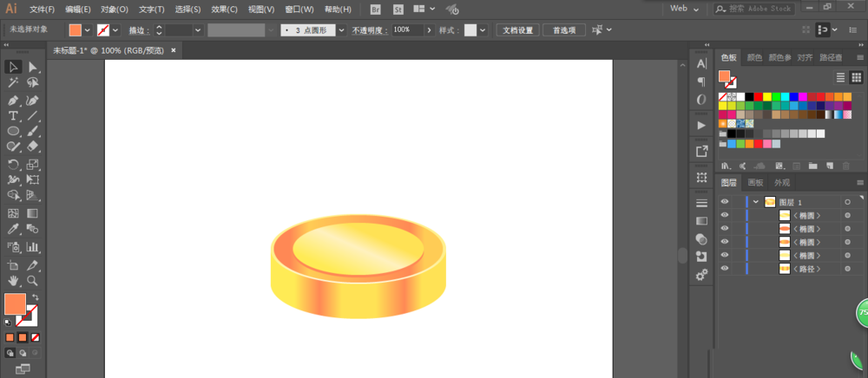Click the 文档设置 button
The height and width of the screenshot is (378, 868).
pyautogui.click(x=519, y=29)
